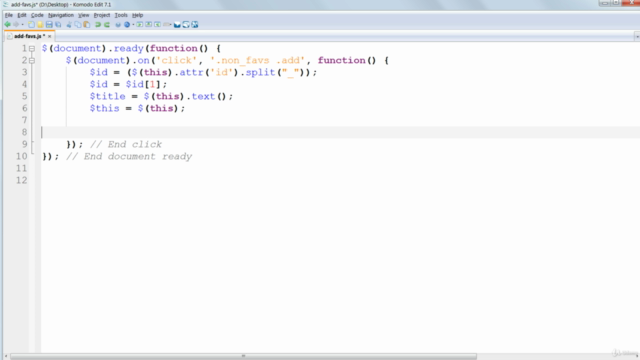Select the add-favs.js editor tab
Image resolution: width=640 pixels, height=360 pixels.
pos(29,36)
